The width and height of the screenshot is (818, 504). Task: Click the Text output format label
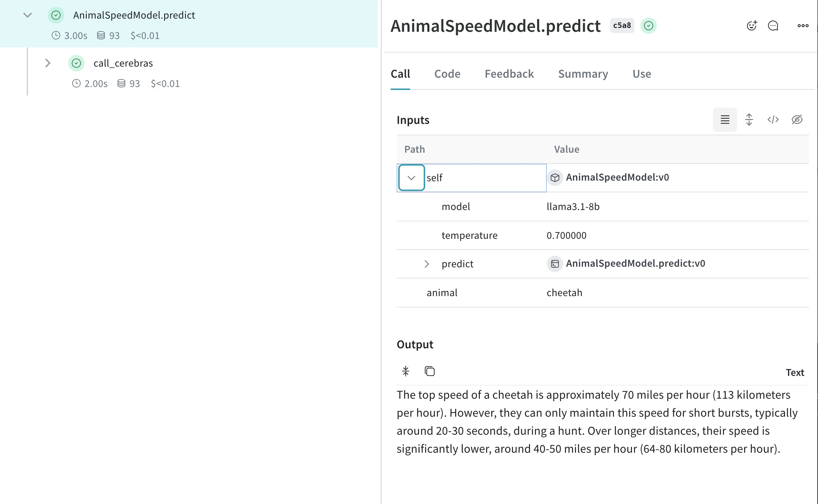pyautogui.click(x=795, y=372)
